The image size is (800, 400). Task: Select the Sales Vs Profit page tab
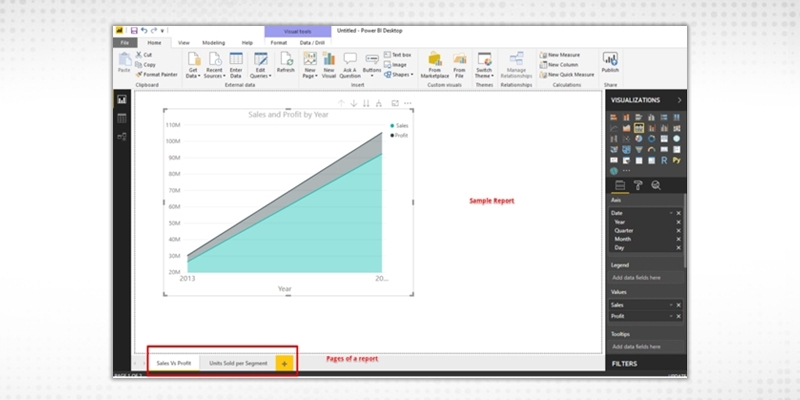click(x=174, y=363)
